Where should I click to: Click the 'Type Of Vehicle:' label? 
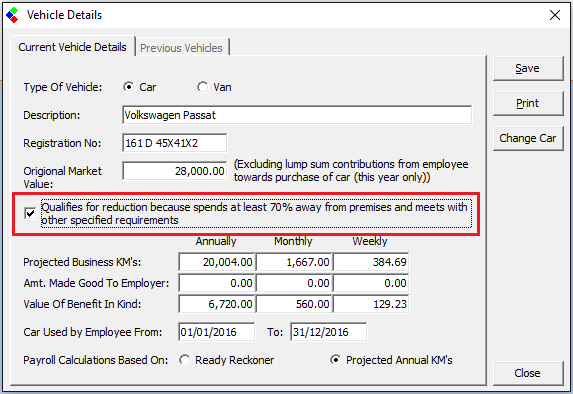tap(63, 87)
